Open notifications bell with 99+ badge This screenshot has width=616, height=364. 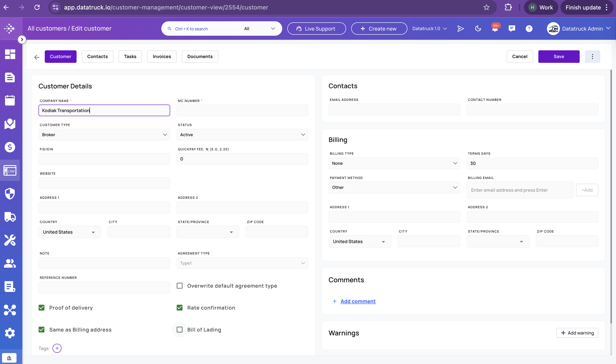click(495, 29)
